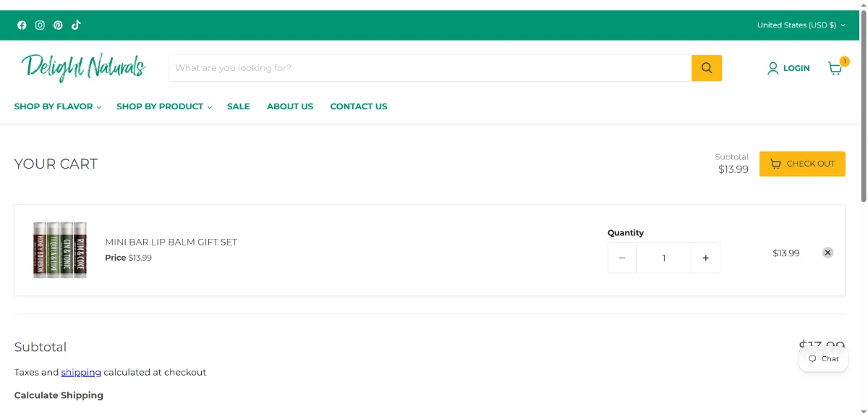868x417 pixels.
Task: Open the shopping cart icon in header
Action: tap(836, 67)
